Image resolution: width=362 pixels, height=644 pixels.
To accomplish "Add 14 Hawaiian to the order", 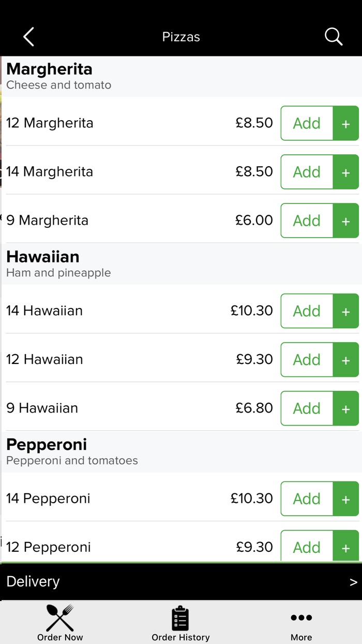I will point(306,311).
